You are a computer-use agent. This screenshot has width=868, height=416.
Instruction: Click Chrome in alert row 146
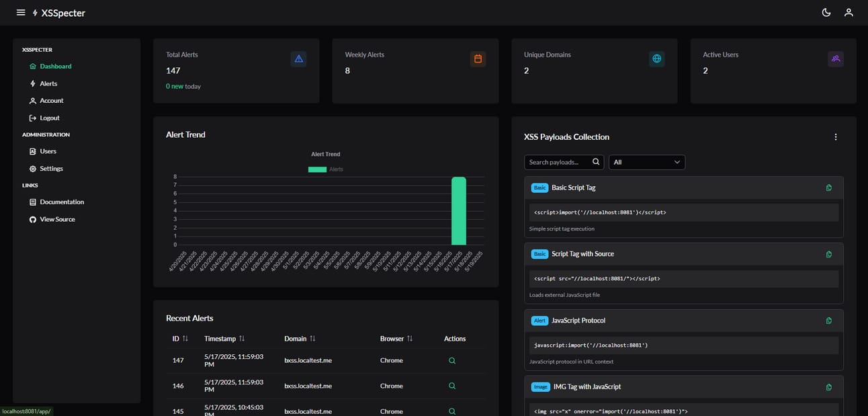392,386
